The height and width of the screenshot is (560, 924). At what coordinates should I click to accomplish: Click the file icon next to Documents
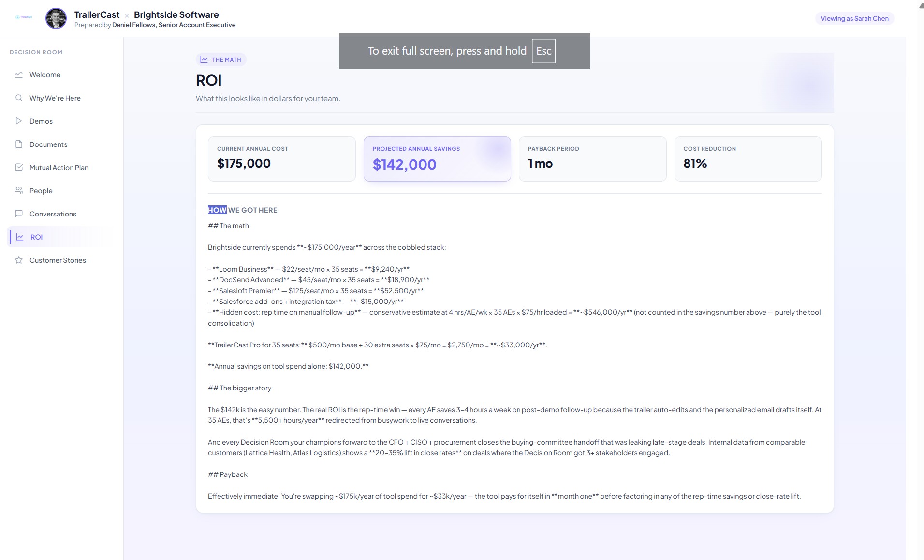click(x=19, y=144)
